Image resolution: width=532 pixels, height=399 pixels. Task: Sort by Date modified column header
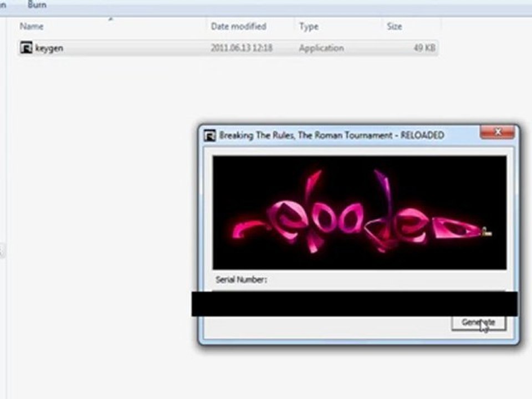pos(238,26)
